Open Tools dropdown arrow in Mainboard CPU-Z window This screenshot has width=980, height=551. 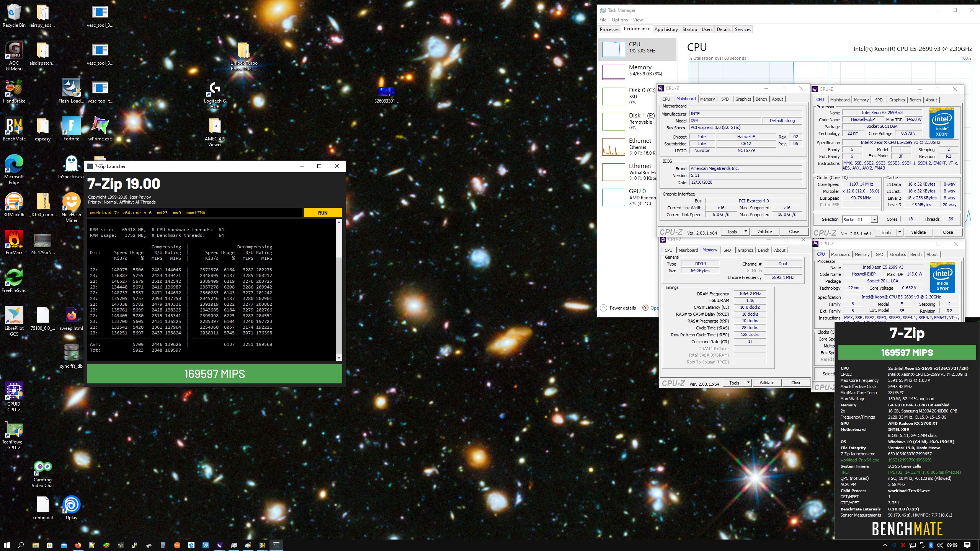click(746, 231)
